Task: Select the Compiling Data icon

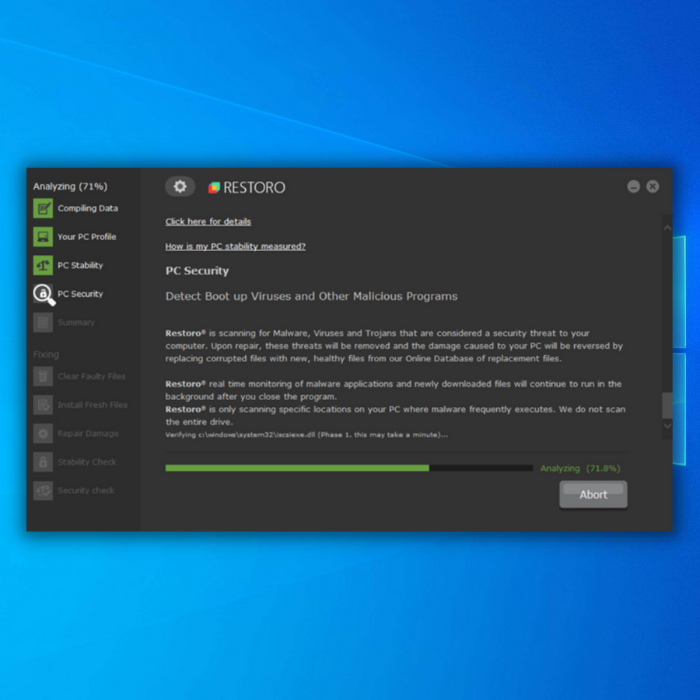Action: 43,208
